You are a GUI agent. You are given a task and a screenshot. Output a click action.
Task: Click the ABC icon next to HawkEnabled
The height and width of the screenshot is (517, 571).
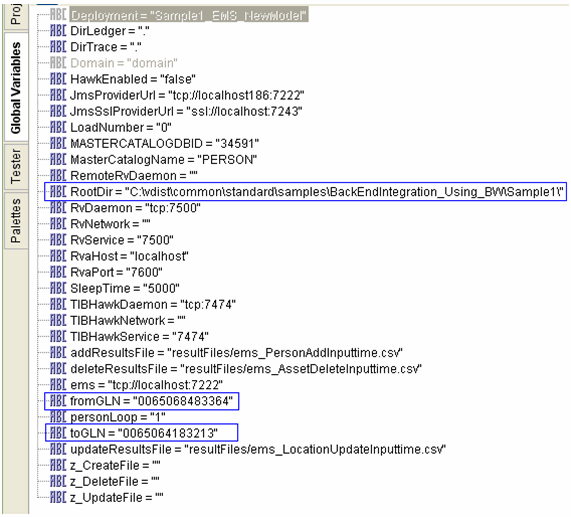pos(58,79)
